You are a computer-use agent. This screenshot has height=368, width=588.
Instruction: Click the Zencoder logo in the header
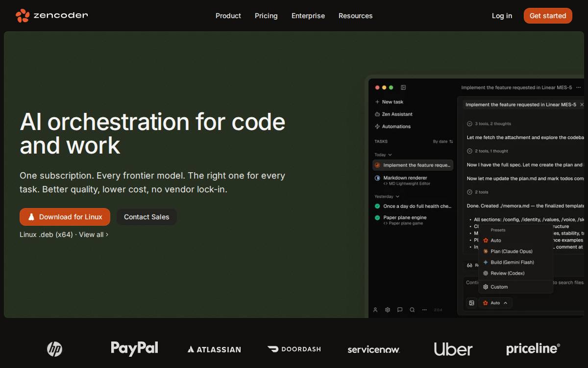(51, 16)
